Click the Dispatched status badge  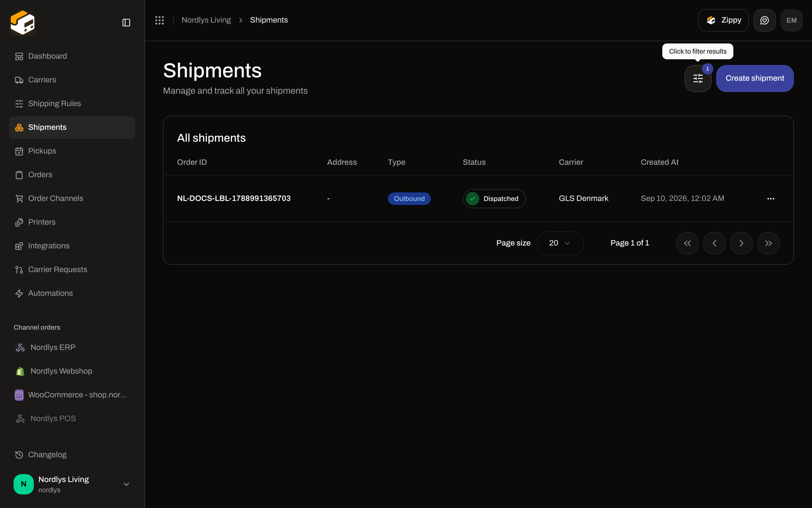pos(494,199)
